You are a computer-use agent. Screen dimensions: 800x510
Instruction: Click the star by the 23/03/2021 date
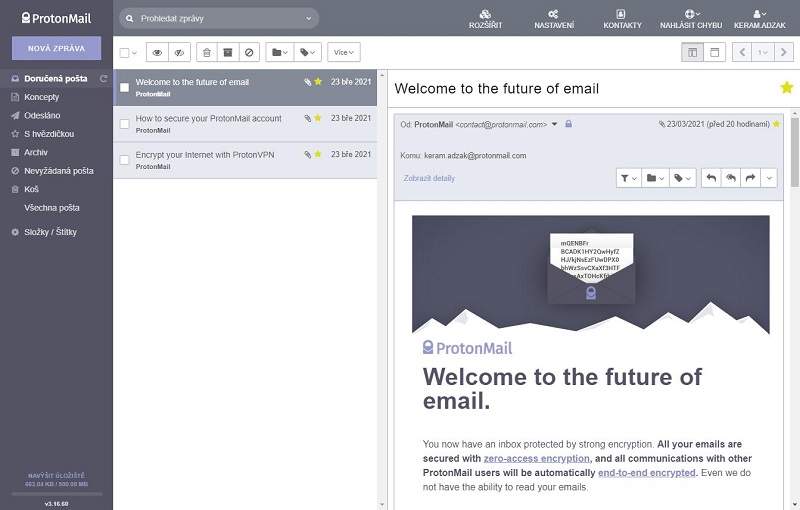tap(777, 124)
